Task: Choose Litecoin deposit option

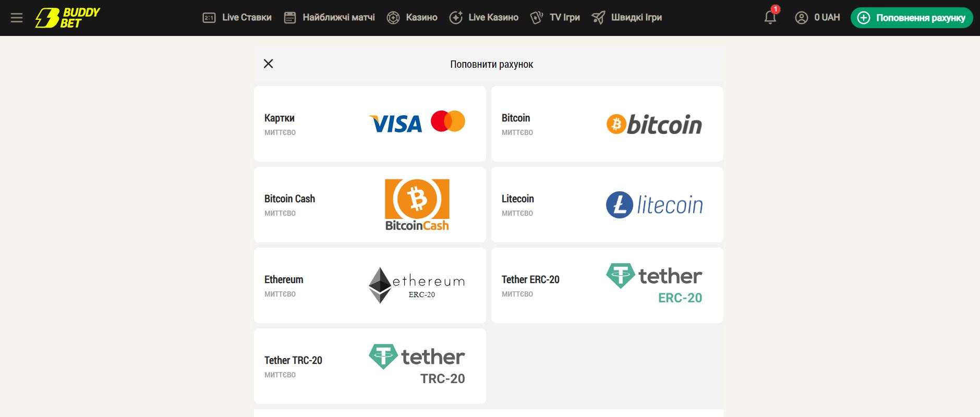Action: (x=607, y=205)
